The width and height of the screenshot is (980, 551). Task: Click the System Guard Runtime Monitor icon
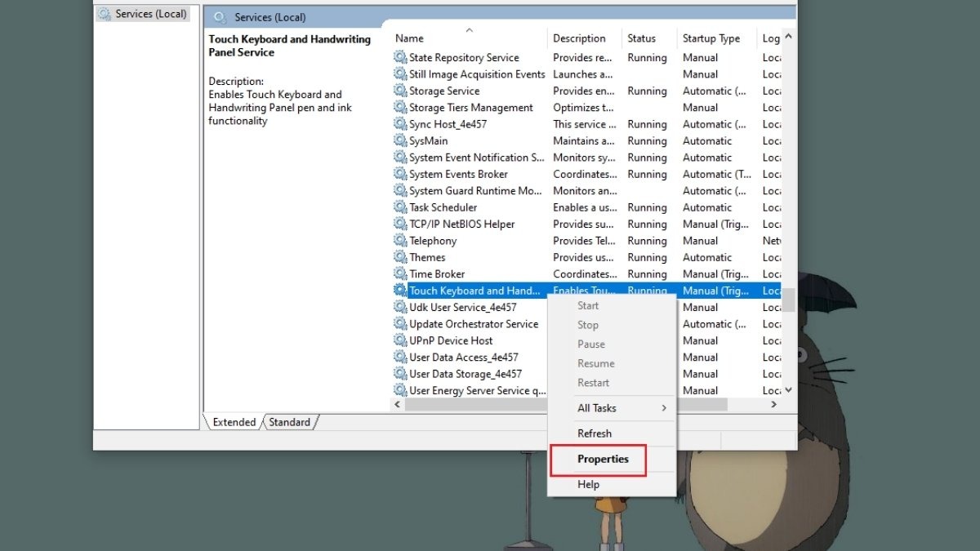(x=400, y=191)
